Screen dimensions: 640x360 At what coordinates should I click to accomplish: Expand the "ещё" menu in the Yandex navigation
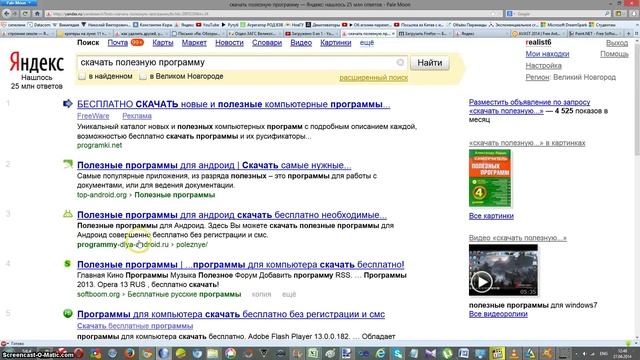click(x=367, y=42)
